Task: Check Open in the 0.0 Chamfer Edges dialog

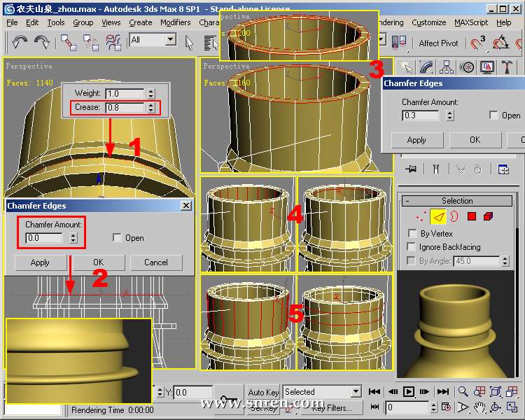Action: click(x=117, y=237)
